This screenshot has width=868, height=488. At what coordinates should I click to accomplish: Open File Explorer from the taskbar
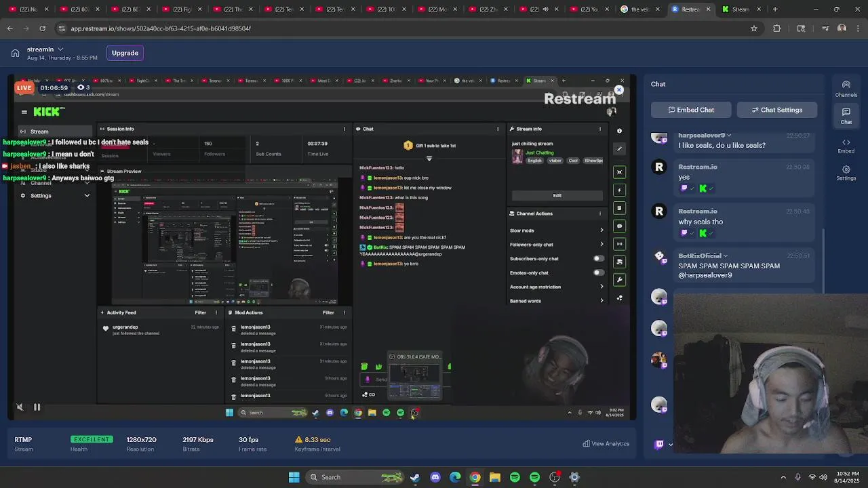495,477
